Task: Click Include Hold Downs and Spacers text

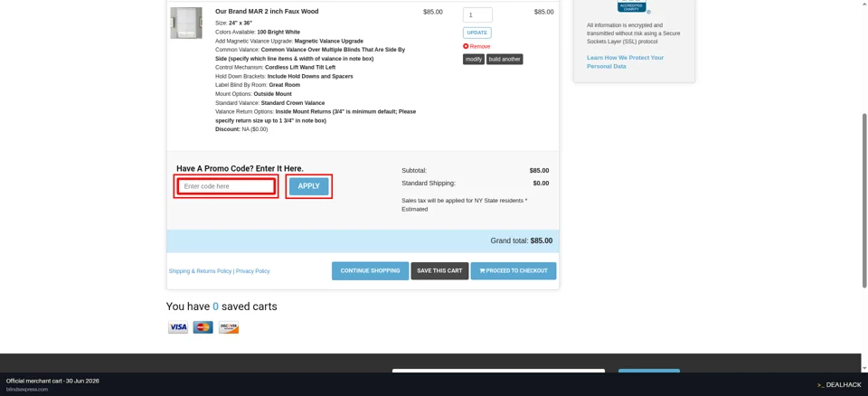Action: (x=310, y=77)
